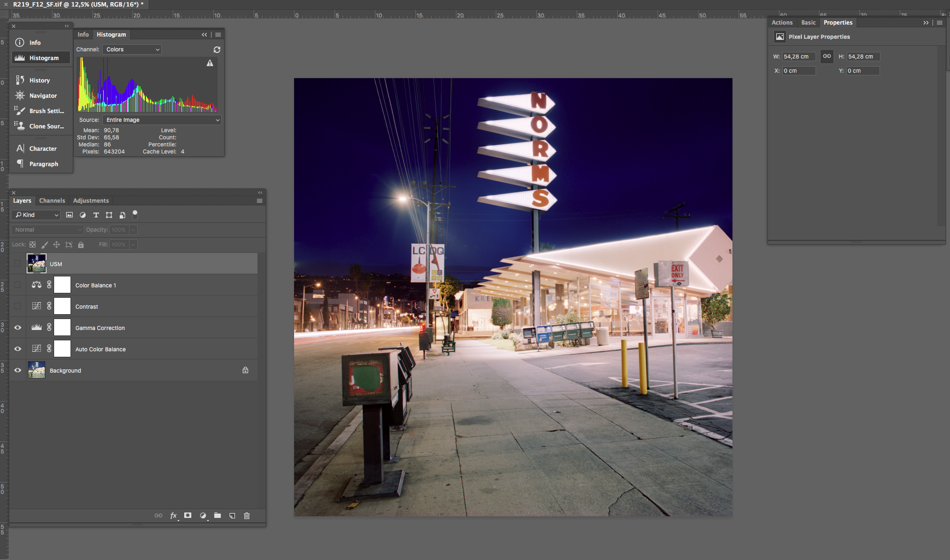
Task: Create a new adjustment layer
Action: click(203, 515)
